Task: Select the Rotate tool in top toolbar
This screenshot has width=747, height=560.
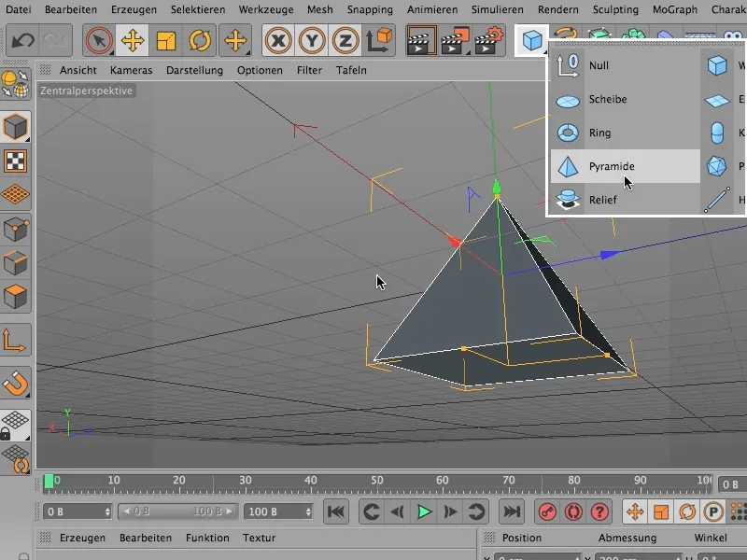Action: point(200,41)
